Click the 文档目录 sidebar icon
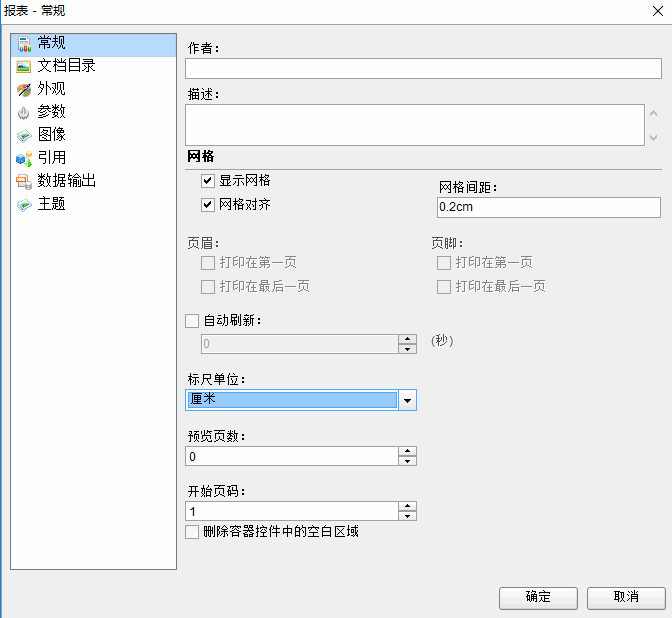 tap(24, 66)
